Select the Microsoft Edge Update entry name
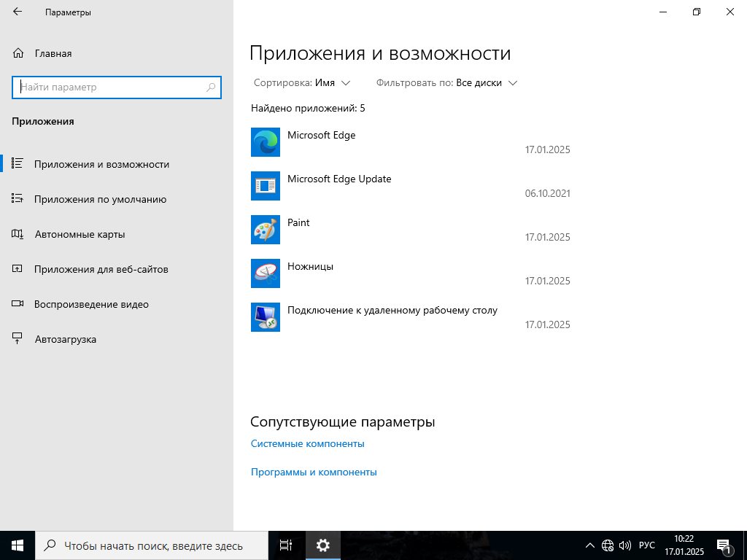The image size is (747, 560). [339, 179]
